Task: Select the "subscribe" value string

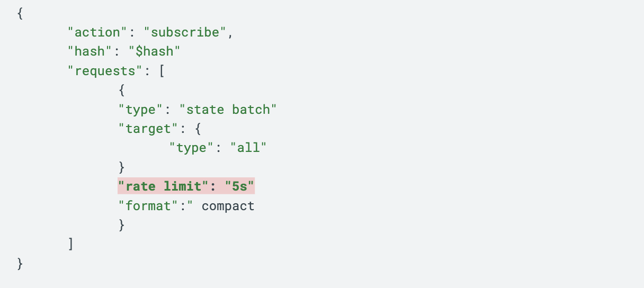Action: 185,32
